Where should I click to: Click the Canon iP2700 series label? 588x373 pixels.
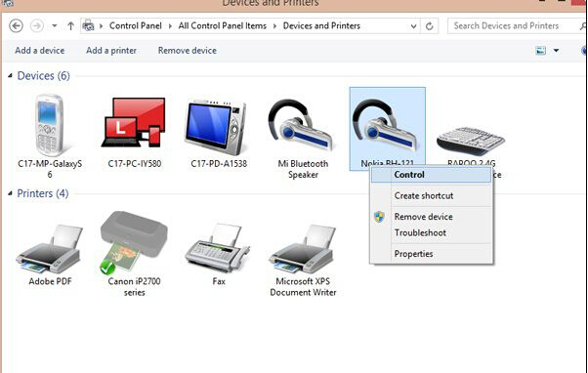pos(134,287)
